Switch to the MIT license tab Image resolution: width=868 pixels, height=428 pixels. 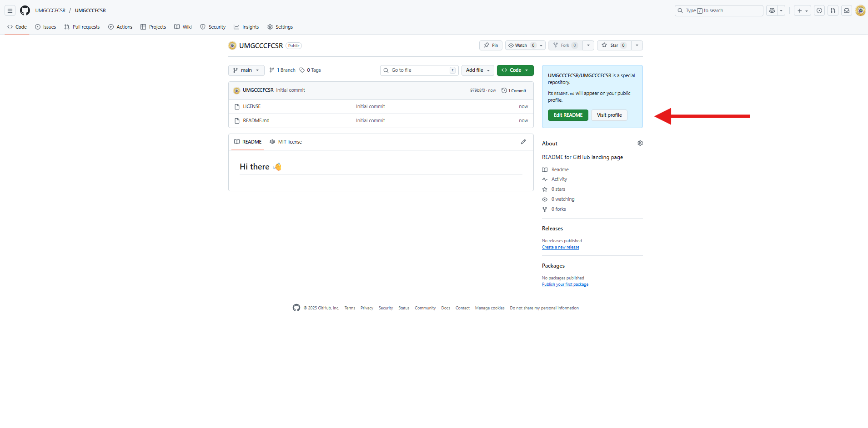click(x=286, y=142)
